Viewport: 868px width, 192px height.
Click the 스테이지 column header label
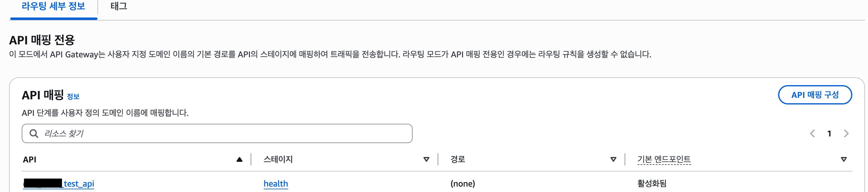pos(278,159)
